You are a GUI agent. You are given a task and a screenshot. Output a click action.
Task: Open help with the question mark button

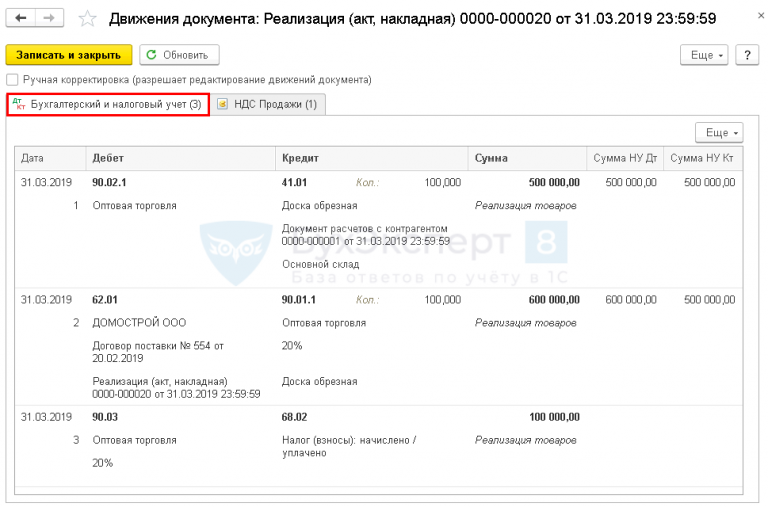coord(747,55)
